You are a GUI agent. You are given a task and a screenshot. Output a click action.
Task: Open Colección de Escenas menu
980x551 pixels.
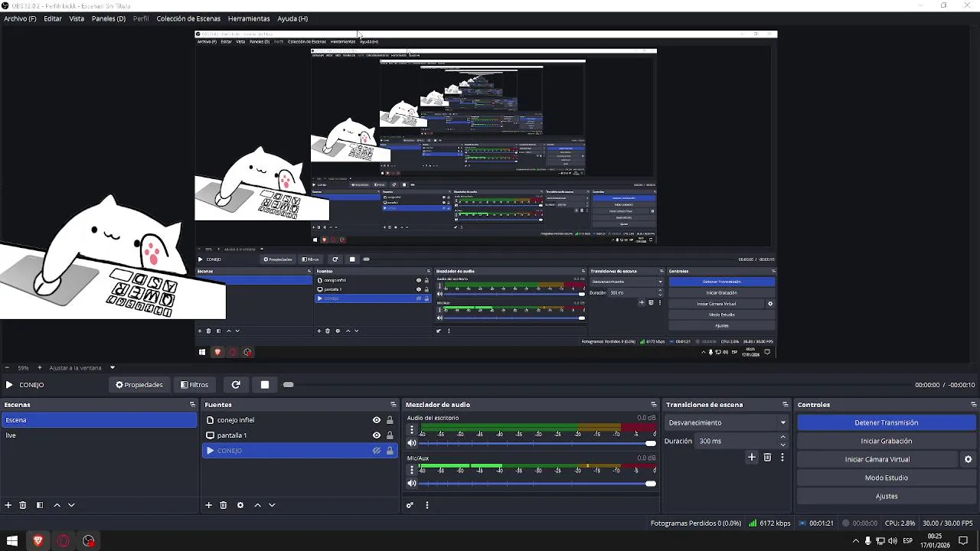(188, 18)
